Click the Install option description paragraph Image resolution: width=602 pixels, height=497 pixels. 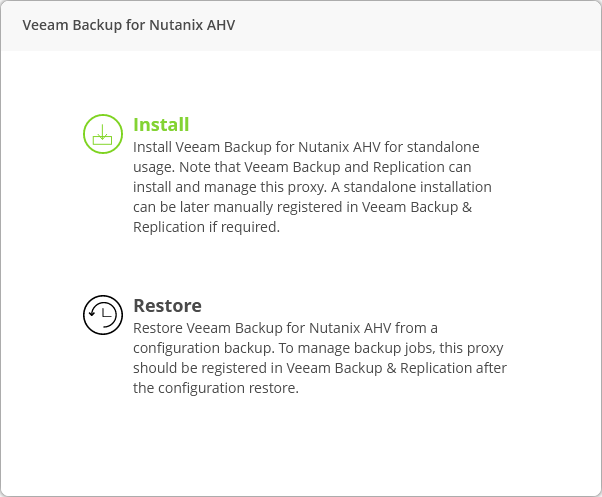pos(312,187)
